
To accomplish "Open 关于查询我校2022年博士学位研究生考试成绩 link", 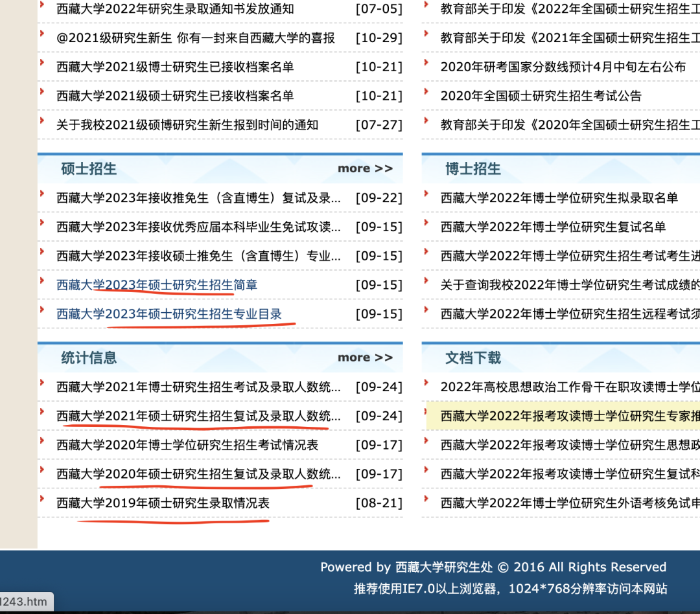I will click(570, 285).
